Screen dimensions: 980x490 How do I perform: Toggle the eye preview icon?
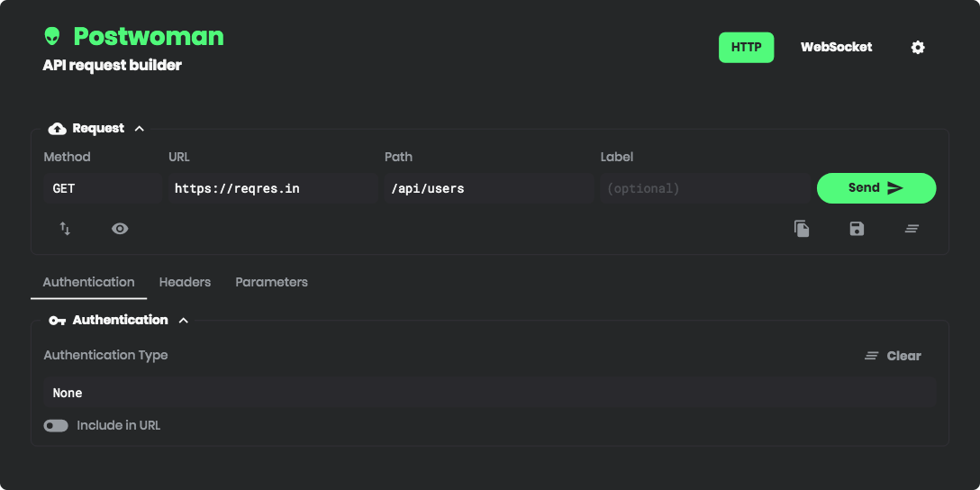click(x=120, y=229)
